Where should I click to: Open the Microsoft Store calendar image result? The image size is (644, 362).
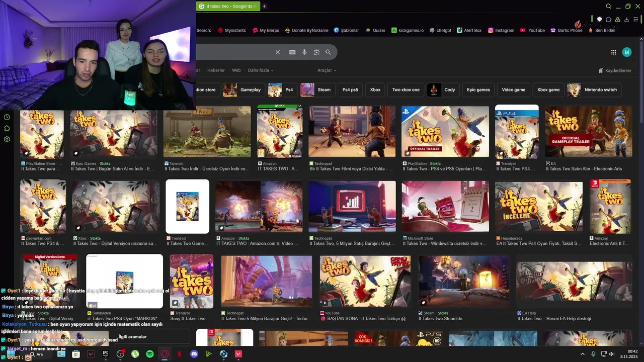coord(445,207)
